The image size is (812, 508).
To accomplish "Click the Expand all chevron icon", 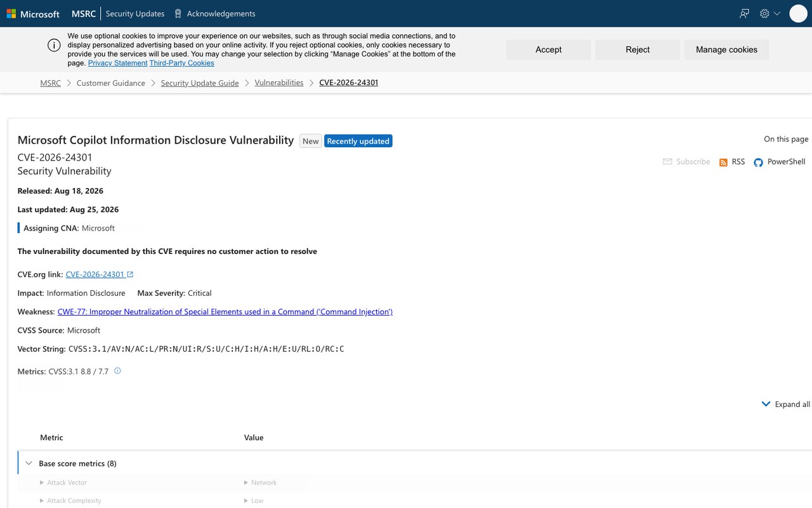I will click(766, 404).
